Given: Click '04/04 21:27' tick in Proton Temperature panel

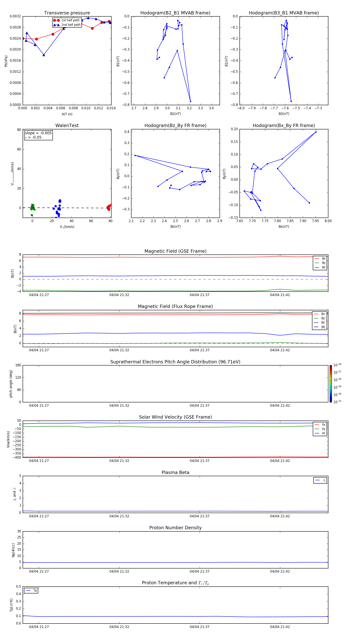Looking at the screenshot, I should tap(39, 627).
